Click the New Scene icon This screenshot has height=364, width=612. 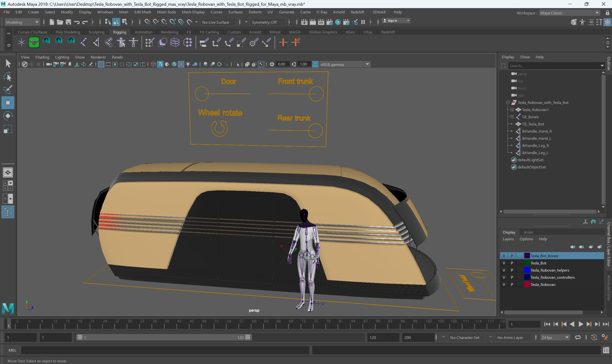(x=52, y=22)
